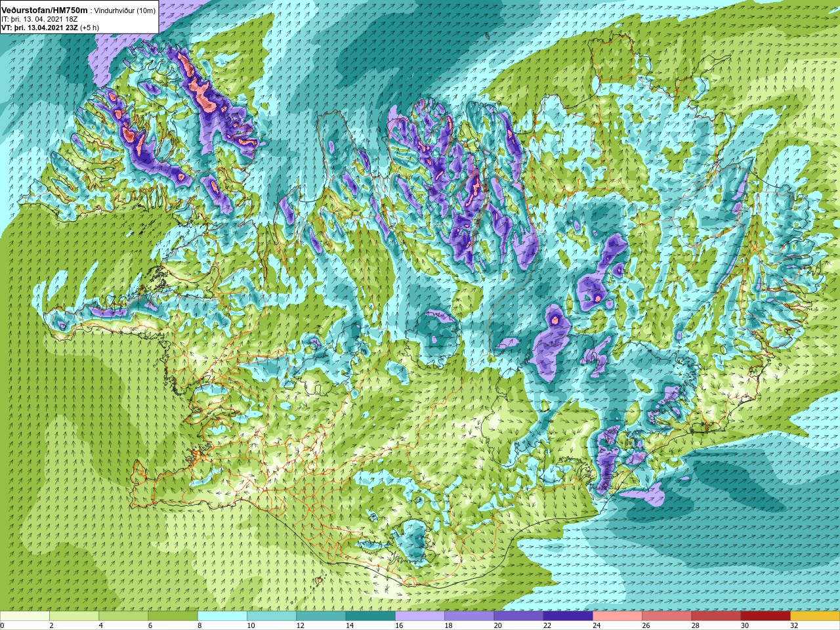
Task: Click the red 28–30 legend swatch
Action: pyautogui.click(x=716, y=616)
